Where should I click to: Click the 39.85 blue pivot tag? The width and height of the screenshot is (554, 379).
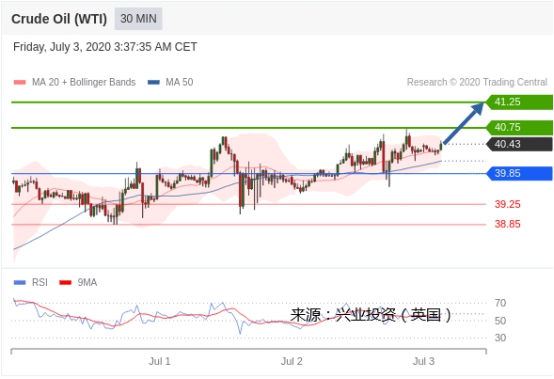pyautogui.click(x=519, y=173)
